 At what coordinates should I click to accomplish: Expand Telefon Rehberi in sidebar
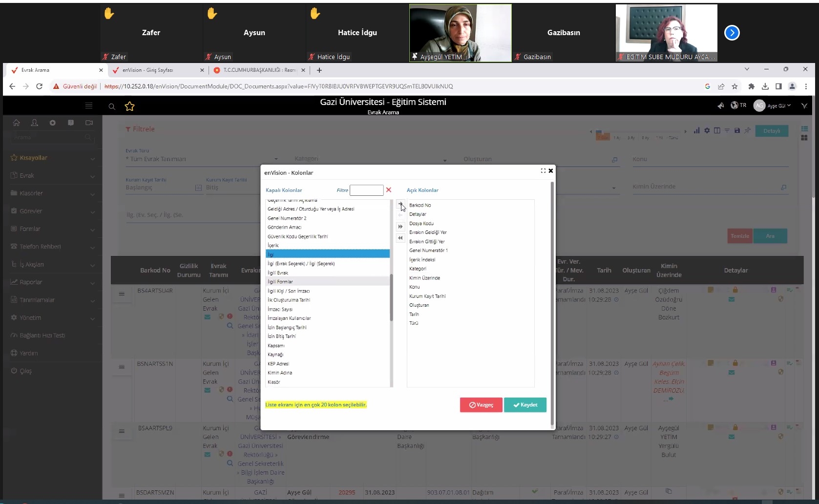click(53, 247)
